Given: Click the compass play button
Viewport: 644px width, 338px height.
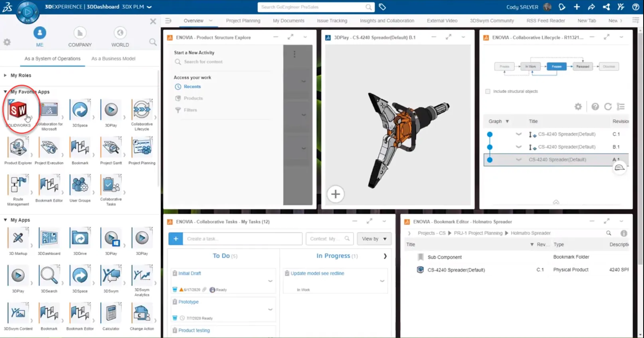Looking at the screenshot, I should (28, 12).
